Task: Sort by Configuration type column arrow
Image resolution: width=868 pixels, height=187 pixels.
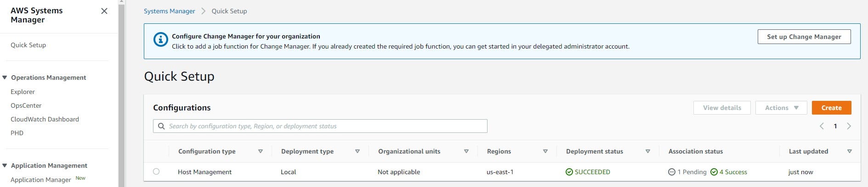Action: [261, 151]
